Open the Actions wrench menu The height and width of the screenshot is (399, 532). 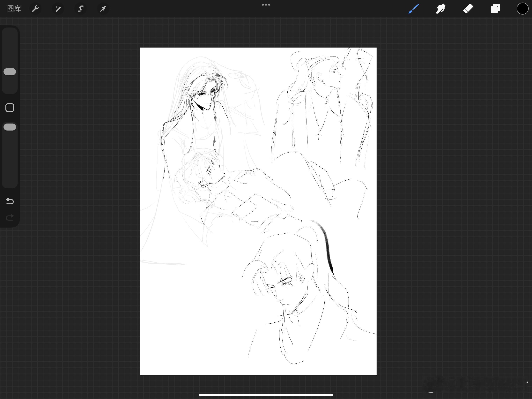(35, 9)
